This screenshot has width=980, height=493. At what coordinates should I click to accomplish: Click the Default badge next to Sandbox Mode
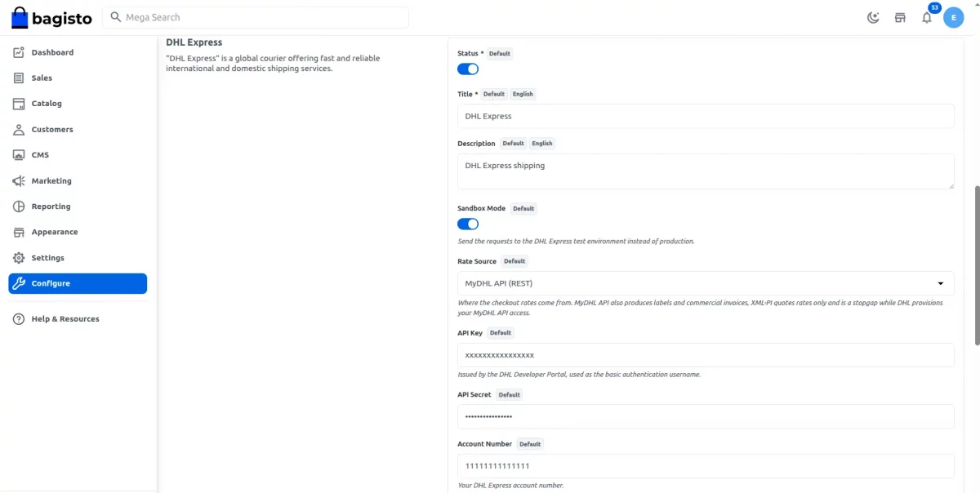[x=523, y=209]
